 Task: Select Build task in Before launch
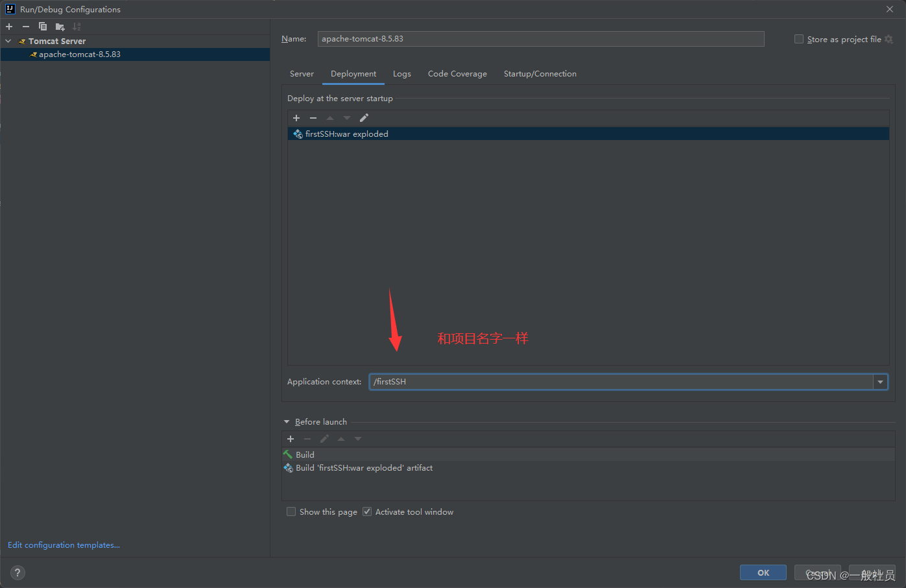pyautogui.click(x=588, y=454)
